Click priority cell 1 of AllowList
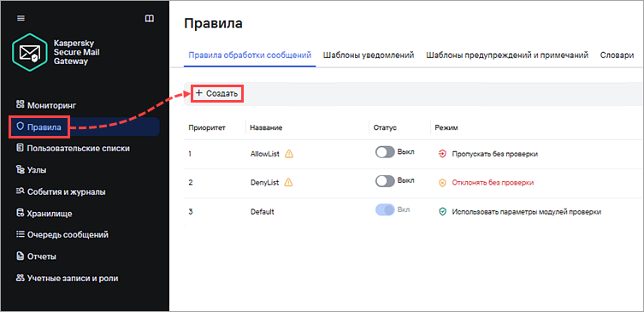The height and width of the screenshot is (312, 644). coord(190,154)
